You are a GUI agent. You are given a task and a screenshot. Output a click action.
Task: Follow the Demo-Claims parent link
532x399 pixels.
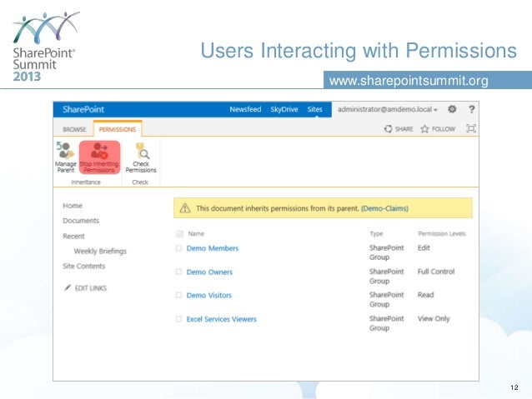tap(384, 208)
